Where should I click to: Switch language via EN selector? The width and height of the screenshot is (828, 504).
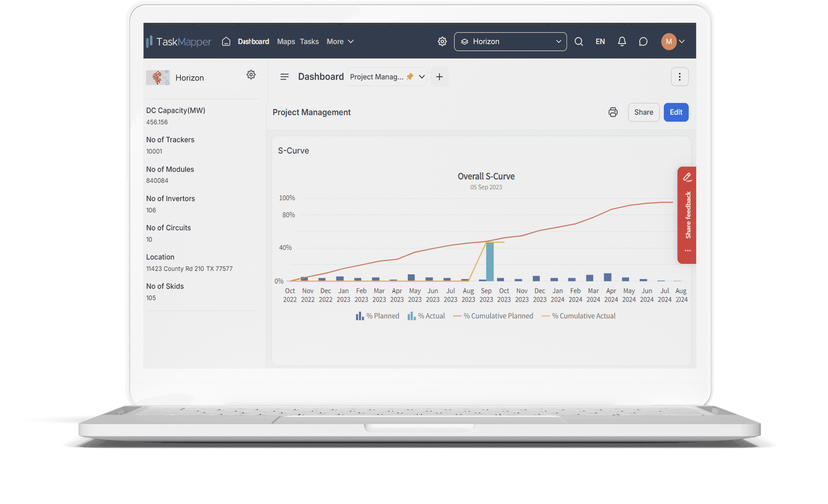pyautogui.click(x=600, y=41)
